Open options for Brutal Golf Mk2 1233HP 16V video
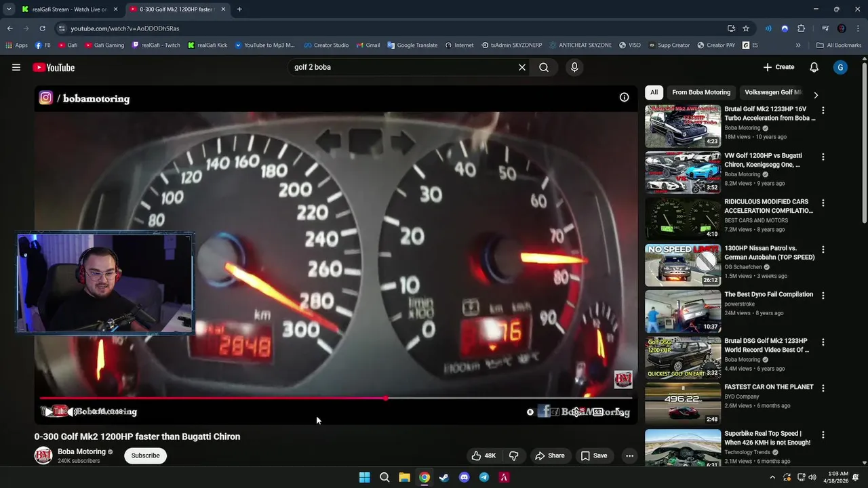The width and height of the screenshot is (868, 488). point(823,110)
